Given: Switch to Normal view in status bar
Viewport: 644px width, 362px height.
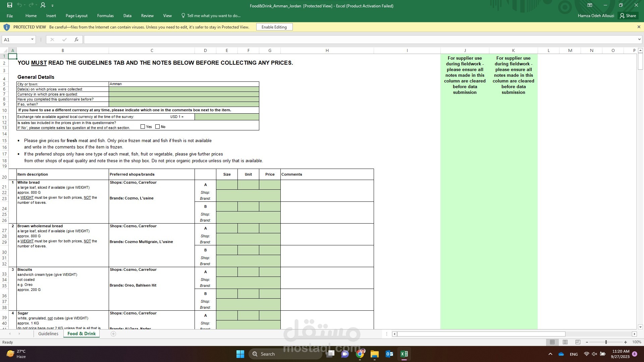Looking at the screenshot, I should point(552,342).
